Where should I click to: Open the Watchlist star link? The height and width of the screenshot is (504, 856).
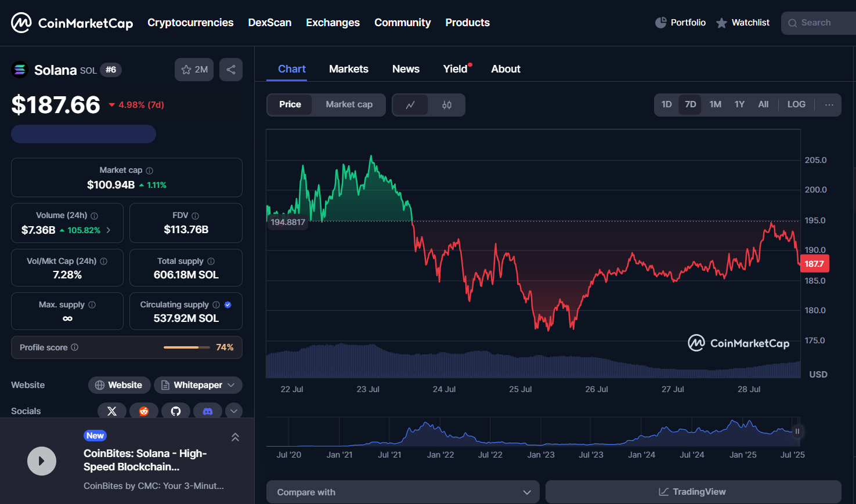pos(742,23)
